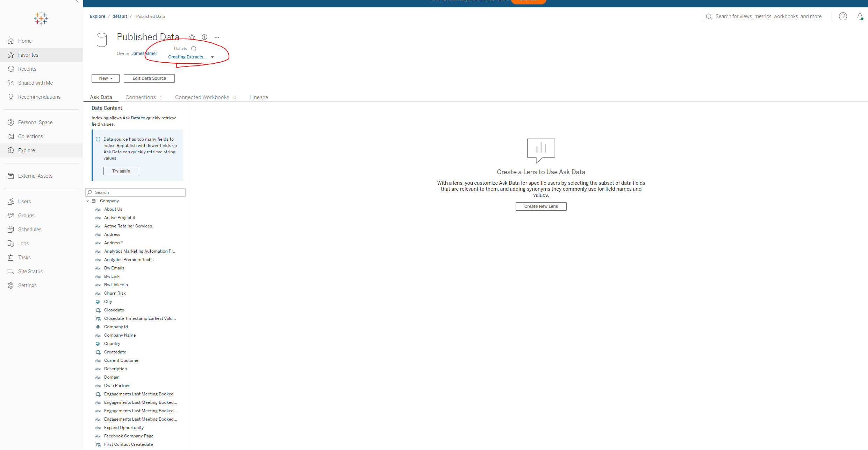
Task: Open more actions for Published Data
Action: (x=217, y=37)
